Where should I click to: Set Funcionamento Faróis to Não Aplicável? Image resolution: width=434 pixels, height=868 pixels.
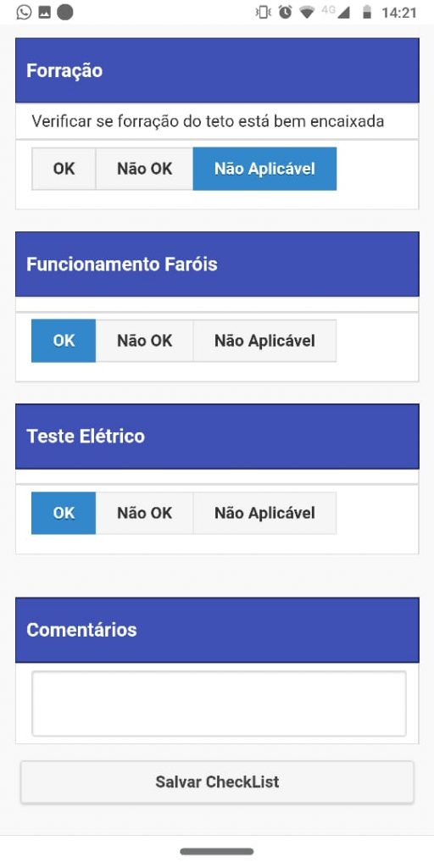point(264,341)
